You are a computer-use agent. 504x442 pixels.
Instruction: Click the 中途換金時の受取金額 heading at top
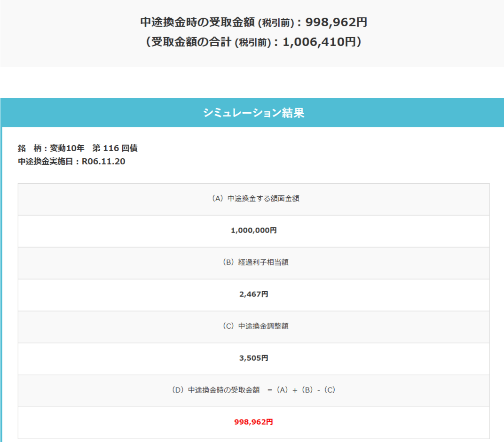coord(197,22)
